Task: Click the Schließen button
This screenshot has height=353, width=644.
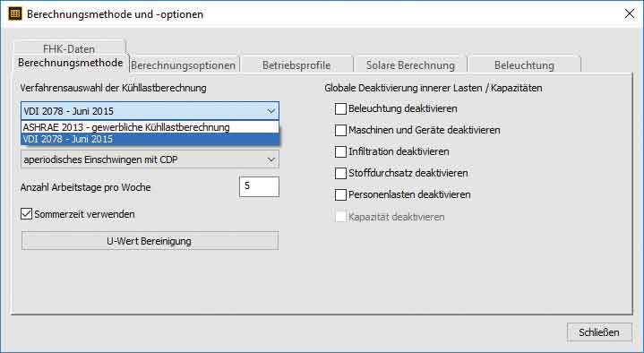Action: (x=599, y=332)
